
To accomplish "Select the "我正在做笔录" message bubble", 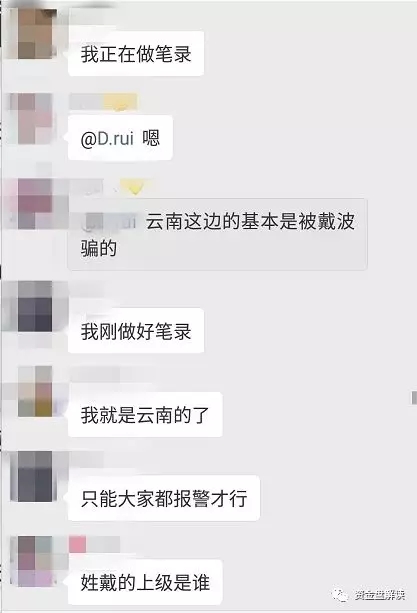I will pos(136,54).
